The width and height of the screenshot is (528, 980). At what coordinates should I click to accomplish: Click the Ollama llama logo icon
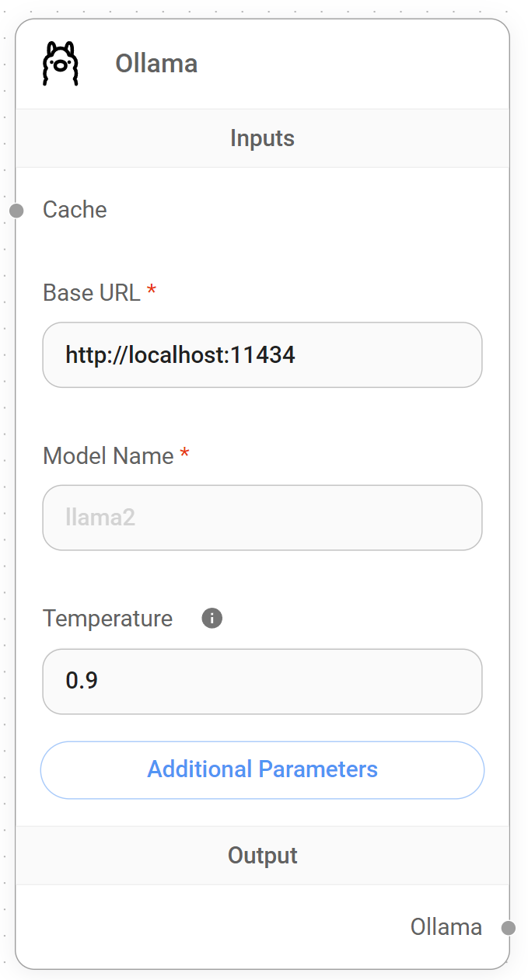coord(60,64)
